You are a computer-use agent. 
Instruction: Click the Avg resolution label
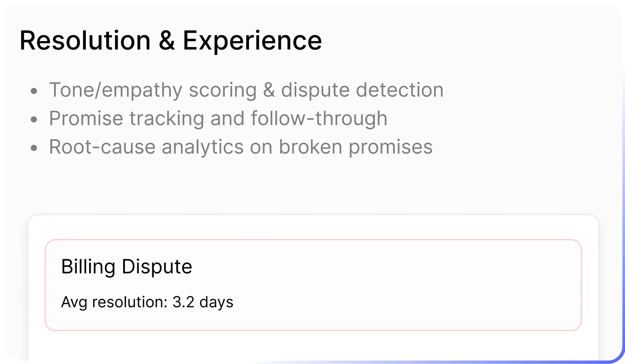point(114,302)
